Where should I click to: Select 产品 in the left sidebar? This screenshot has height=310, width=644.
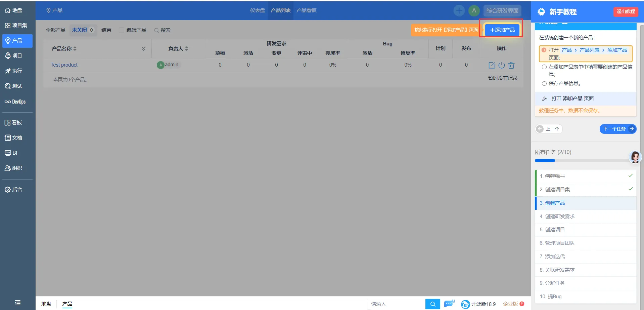17,41
